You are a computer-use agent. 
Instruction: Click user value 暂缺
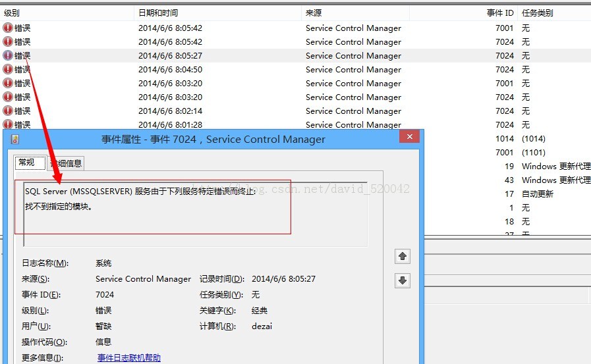(103, 326)
